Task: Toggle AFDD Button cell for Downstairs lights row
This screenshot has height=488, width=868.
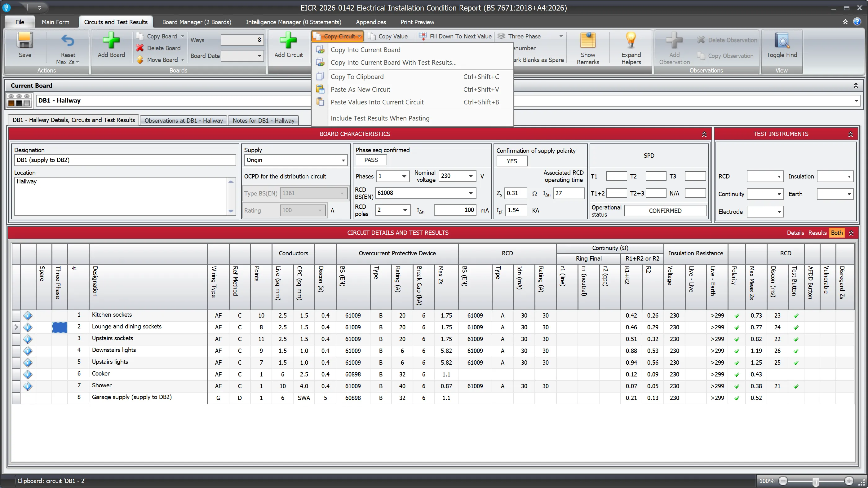Action: pyautogui.click(x=812, y=351)
